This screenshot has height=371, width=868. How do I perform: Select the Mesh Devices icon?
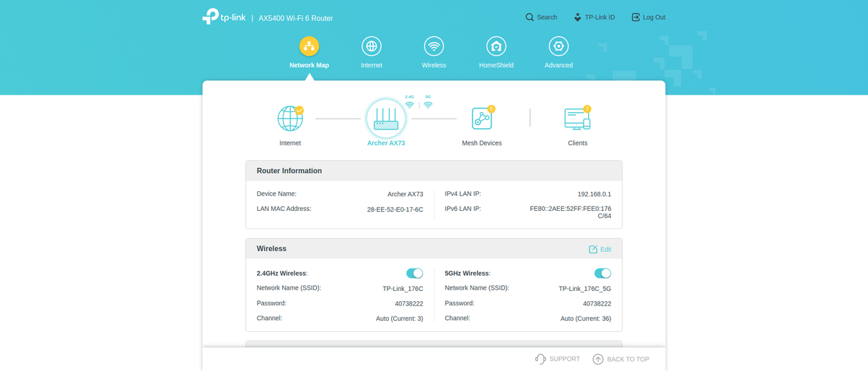pyautogui.click(x=481, y=119)
